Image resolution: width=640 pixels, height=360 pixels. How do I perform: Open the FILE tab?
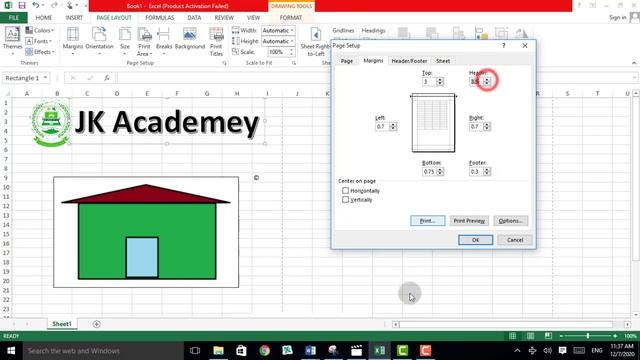pos(13,18)
